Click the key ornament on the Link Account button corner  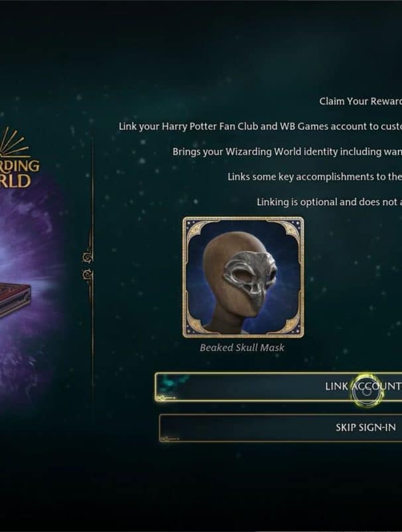pyautogui.click(x=166, y=397)
